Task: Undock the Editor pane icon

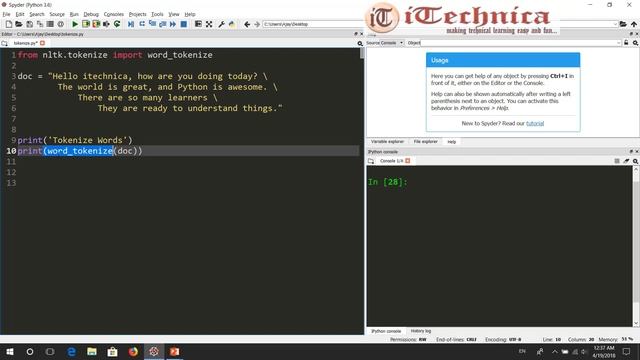Action: [x=356, y=34]
